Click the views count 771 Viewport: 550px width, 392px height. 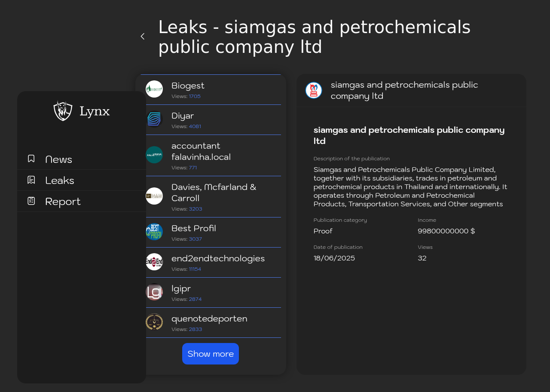coord(193,168)
